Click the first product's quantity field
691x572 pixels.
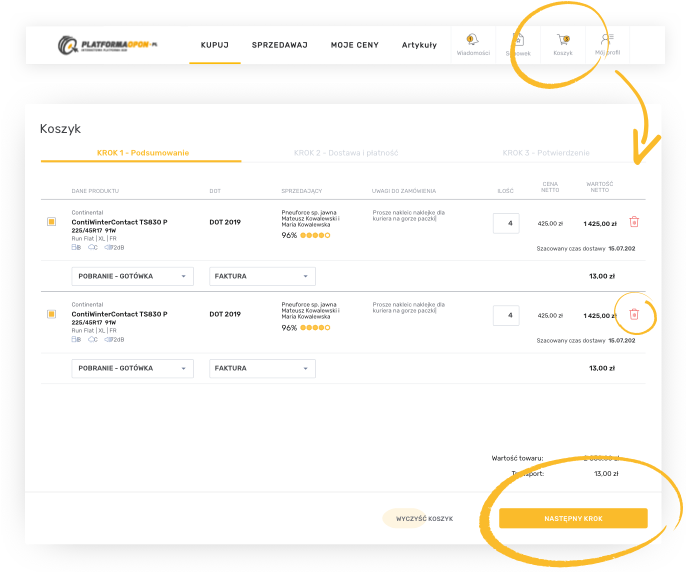click(506, 223)
